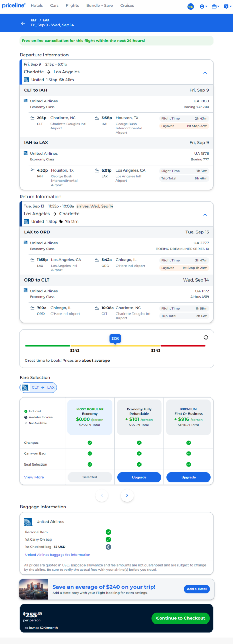Choose the Premium First Or Business card

pyautogui.click(x=188, y=417)
